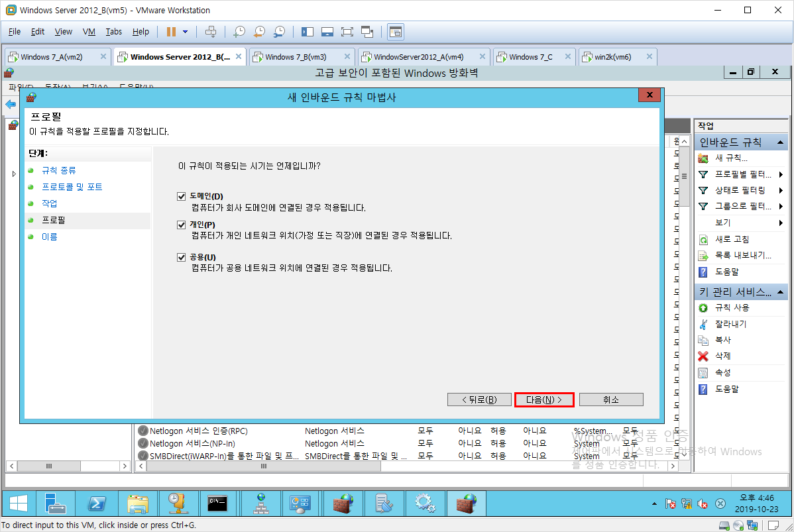This screenshot has width=794, height=532.
Task: Click the 잘라내기 cut action
Action: [730, 324]
